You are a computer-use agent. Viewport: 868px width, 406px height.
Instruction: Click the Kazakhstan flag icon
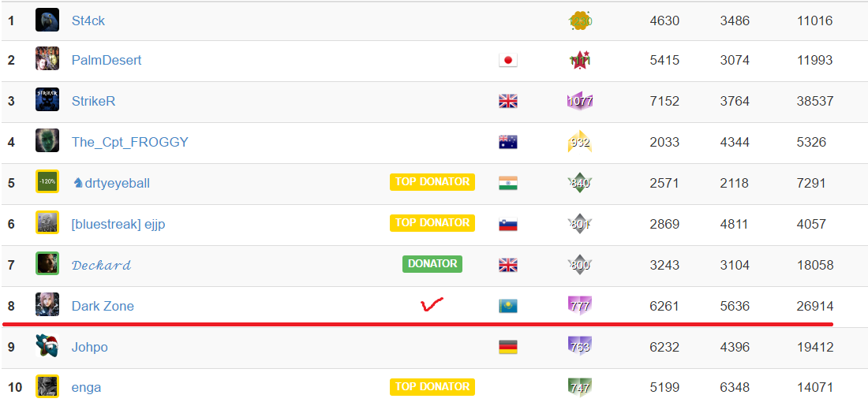pyautogui.click(x=507, y=306)
